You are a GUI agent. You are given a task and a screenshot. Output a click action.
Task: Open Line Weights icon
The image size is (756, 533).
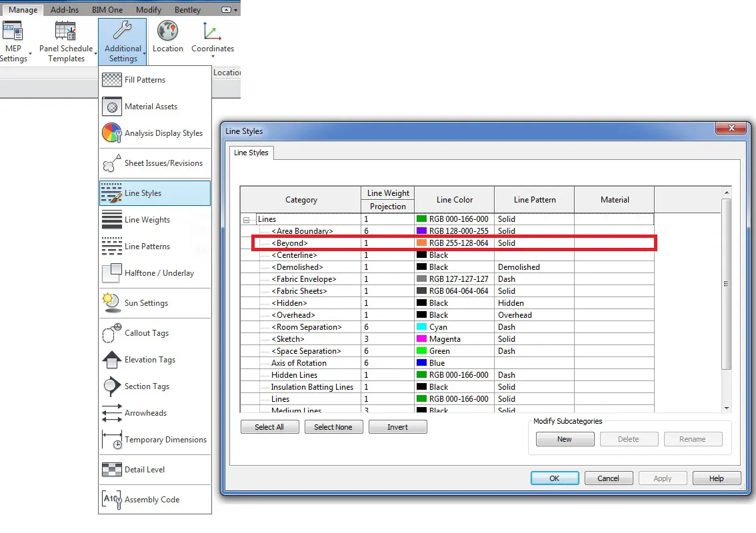pos(112,220)
